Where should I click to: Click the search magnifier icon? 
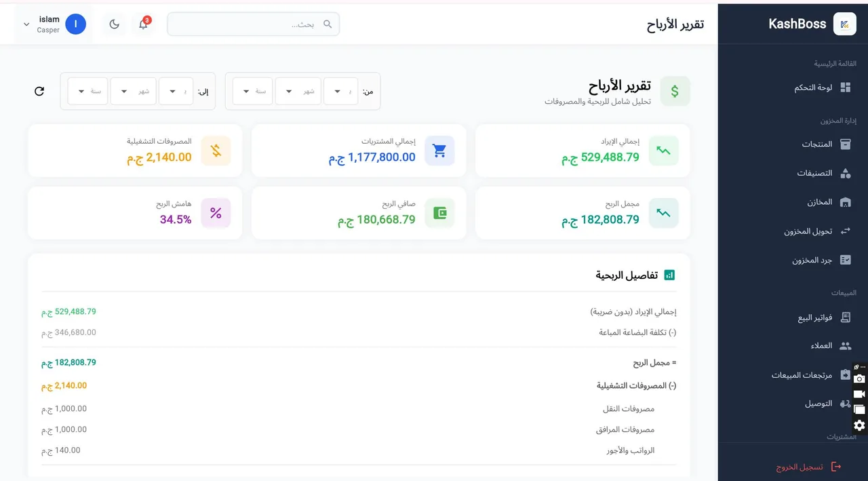point(328,24)
